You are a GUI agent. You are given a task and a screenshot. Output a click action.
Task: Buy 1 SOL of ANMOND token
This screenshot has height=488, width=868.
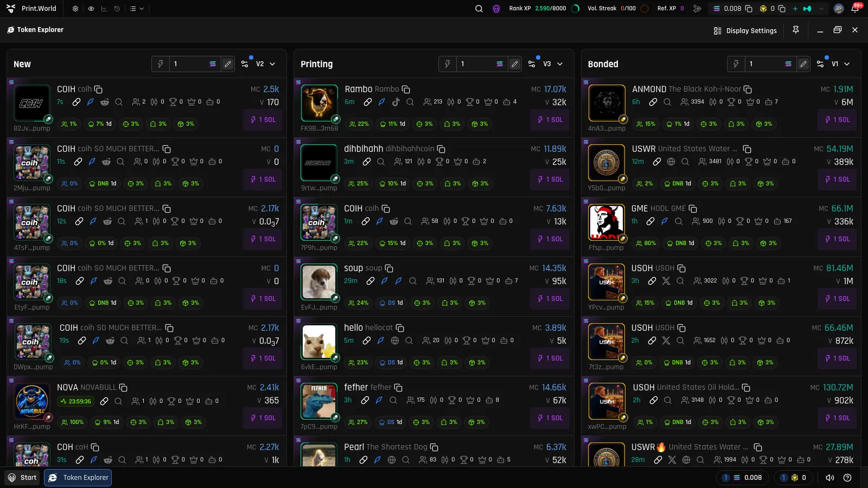coord(838,120)
